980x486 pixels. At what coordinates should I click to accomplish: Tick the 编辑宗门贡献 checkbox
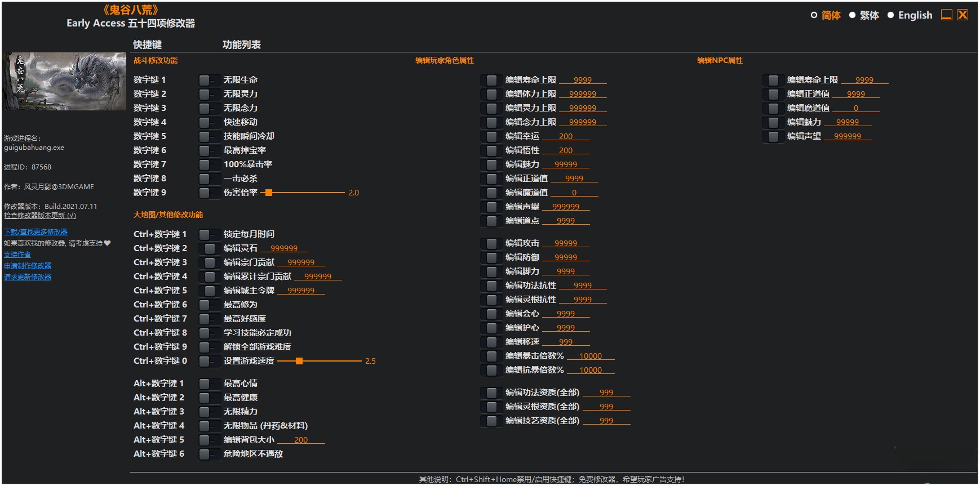[x=210, y=263]
